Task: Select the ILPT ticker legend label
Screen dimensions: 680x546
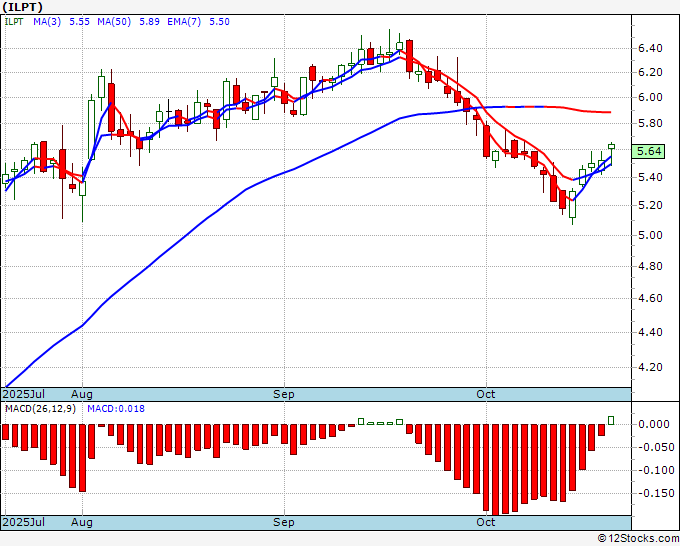Action: (14, 22)
